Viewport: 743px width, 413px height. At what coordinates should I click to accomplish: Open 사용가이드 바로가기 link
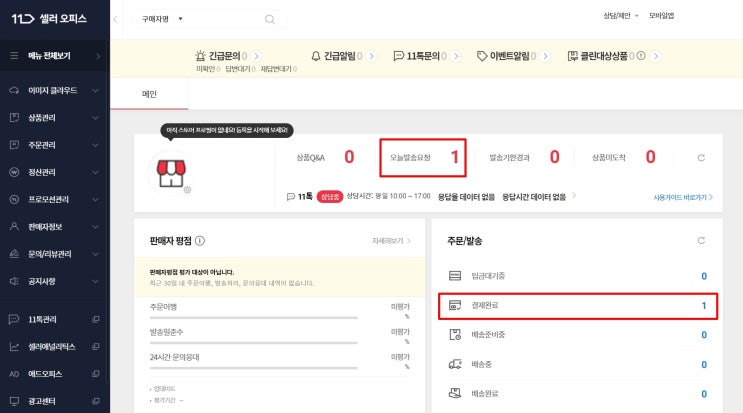click(683, 197)
